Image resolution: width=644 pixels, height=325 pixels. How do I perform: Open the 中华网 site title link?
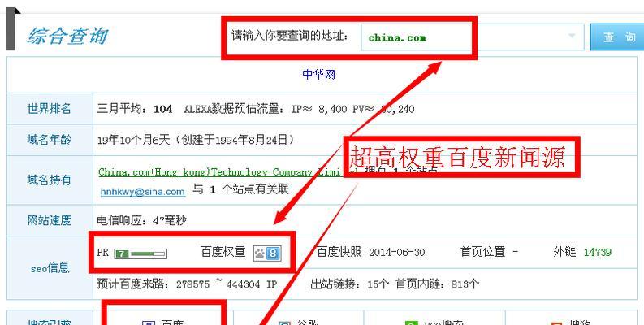click(318, 75)
